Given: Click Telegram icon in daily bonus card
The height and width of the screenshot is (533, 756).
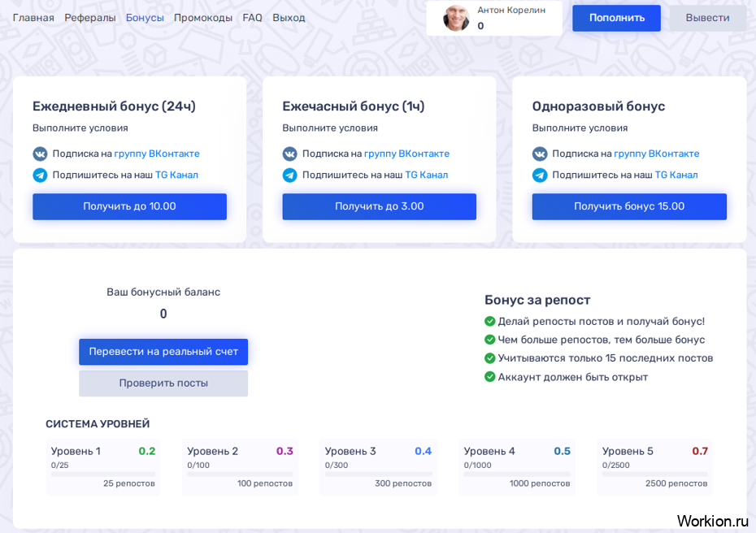Looking at the screenshot, I should (40, 175).
